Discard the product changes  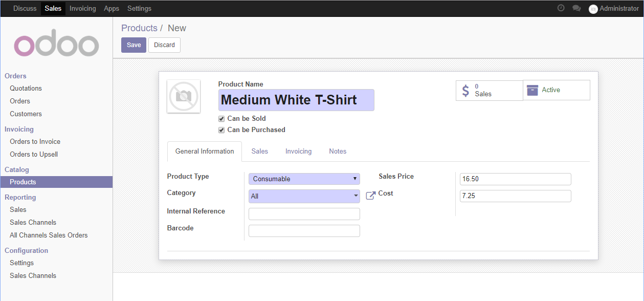tap(164, 45)
